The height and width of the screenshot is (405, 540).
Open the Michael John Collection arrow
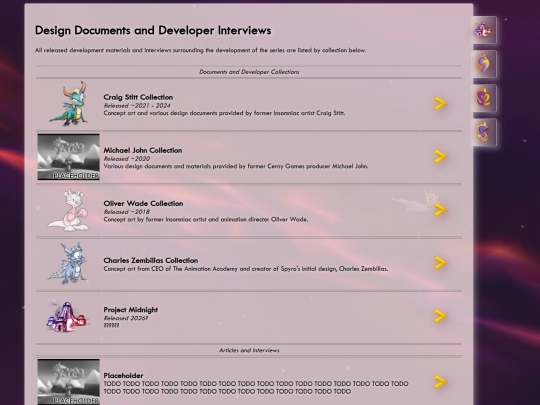click(440, 157)
